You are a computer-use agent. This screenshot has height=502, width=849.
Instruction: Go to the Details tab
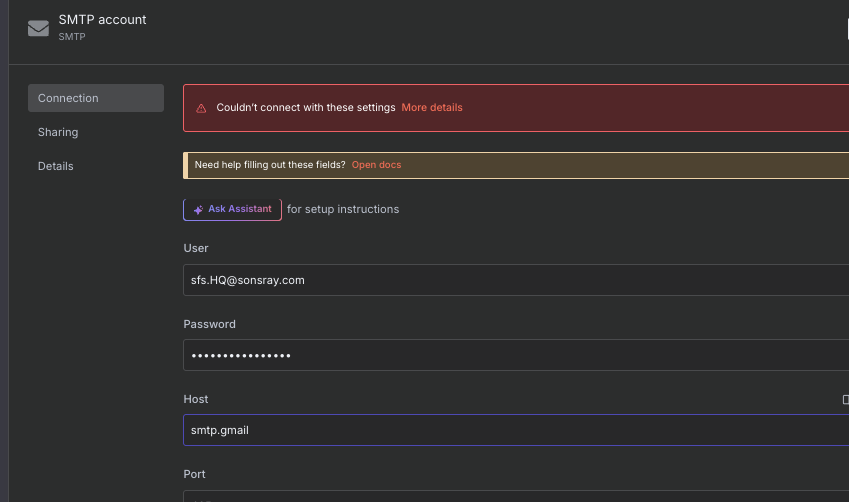coord(56,166)
